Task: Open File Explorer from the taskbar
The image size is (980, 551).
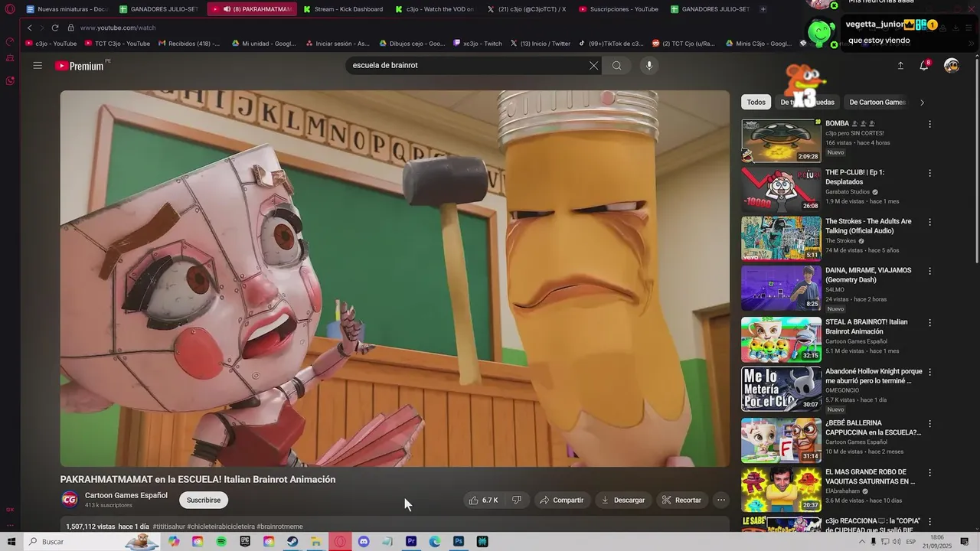Action: (x=316, y=542)
